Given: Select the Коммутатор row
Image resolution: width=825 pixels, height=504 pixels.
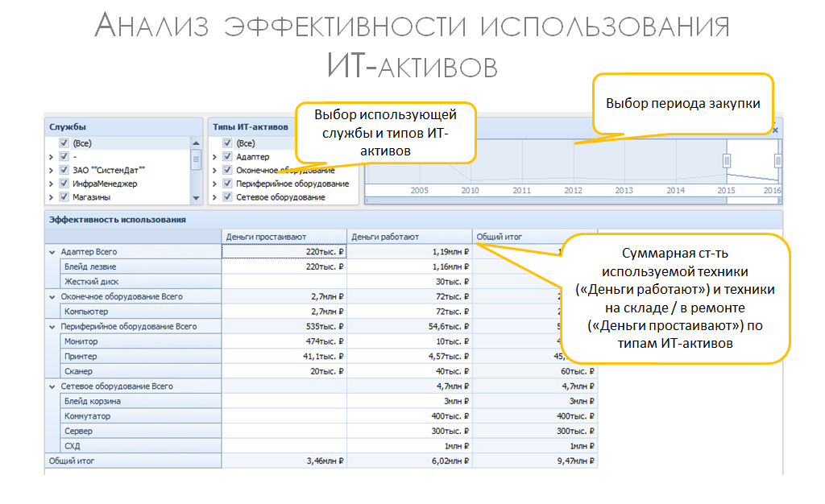Looking at the screenshot, I should pyautogui.click(x=140, y=416).
